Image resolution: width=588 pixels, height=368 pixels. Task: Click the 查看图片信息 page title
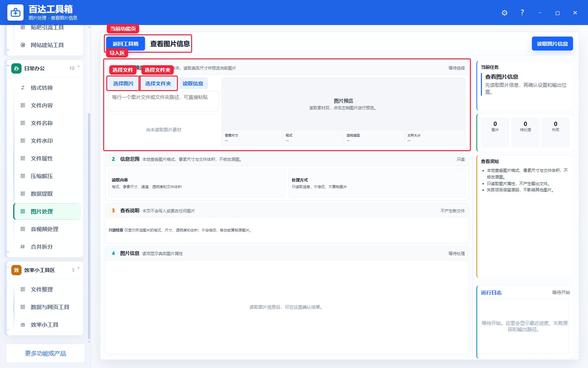tap(170, 44)
